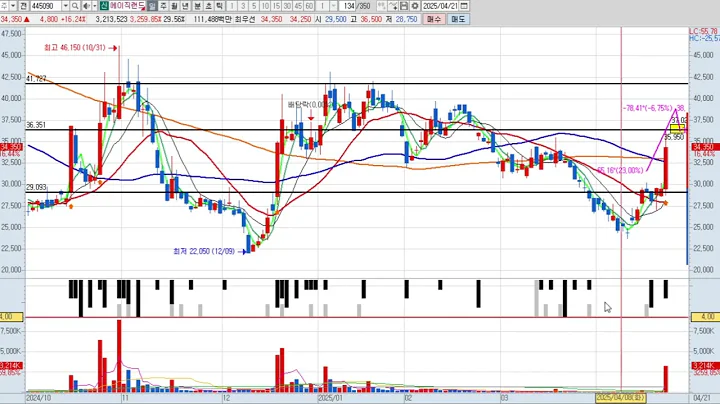Open the stock code history dropdown
The height and width of the screenshot is (404, 720).
(65, 6)
